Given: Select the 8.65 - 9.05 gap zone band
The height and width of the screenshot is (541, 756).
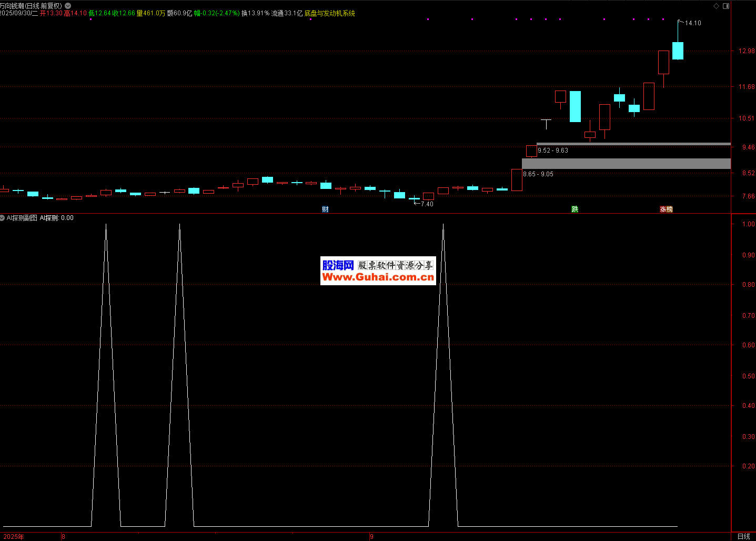Looking at the screenshot, I should coord(626,164).
